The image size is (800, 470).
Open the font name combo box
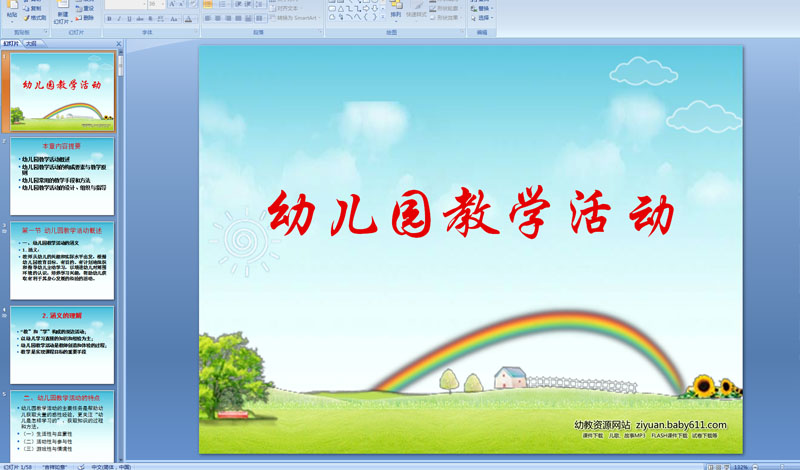click(x=126, y=4)
